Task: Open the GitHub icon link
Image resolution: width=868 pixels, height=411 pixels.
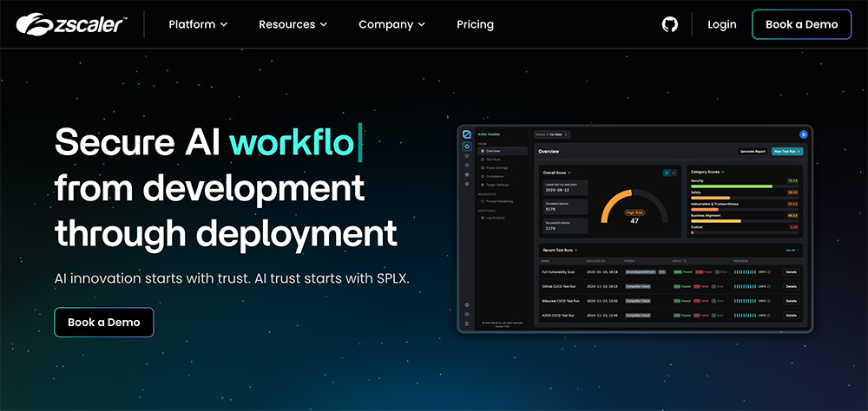Action: click(x=670, y=24)
